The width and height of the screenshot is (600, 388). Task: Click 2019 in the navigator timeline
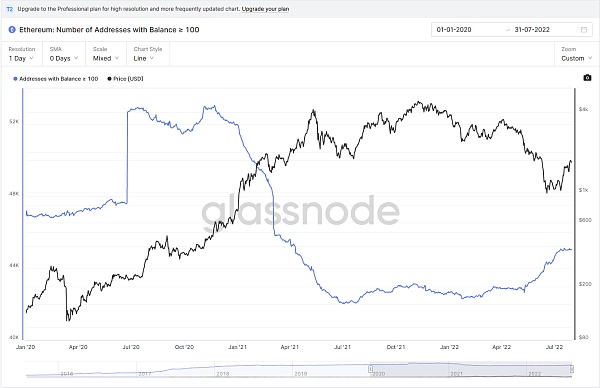point(300,373)
